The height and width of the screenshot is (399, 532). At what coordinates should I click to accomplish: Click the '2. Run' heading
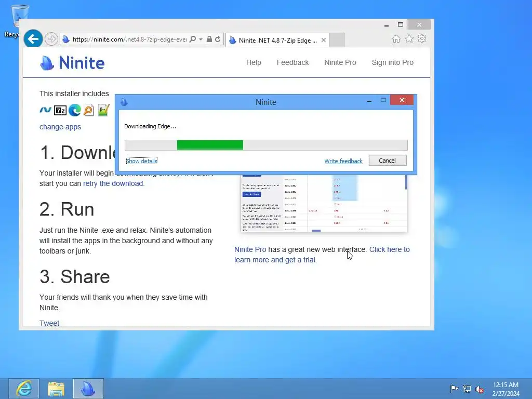click(x=67, y=209)
